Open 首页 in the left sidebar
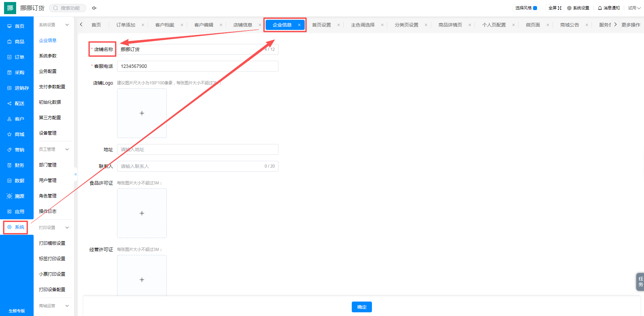Image resolution: width=644 pixels, height=316 pixels. pyautogui.click(x=16, y=26)
